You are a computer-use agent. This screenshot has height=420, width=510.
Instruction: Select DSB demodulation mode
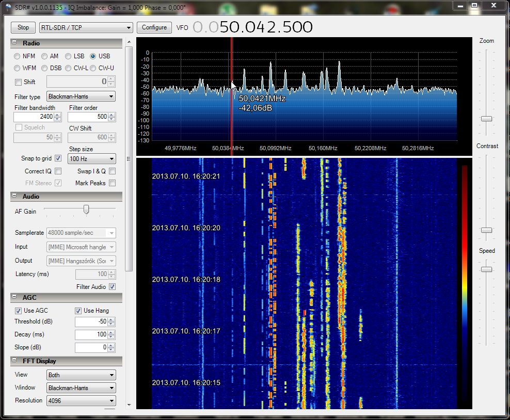(x=44, y=68)
